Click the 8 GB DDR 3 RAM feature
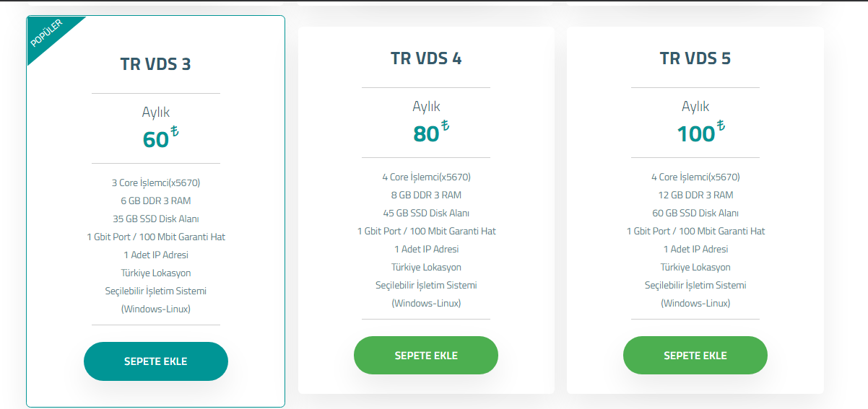 (426, 195)
